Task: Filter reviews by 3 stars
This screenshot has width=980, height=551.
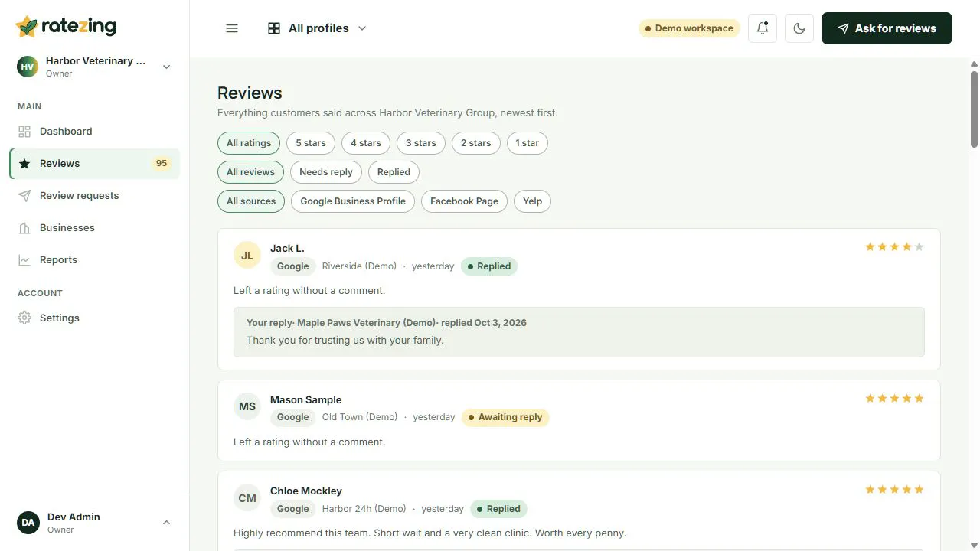Action: pyautogui.click(x=421, y=143)
